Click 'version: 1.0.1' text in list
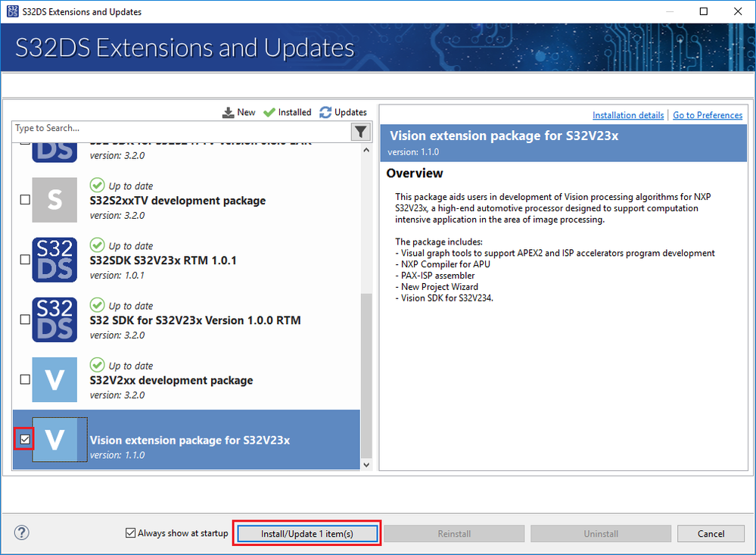 117,276
